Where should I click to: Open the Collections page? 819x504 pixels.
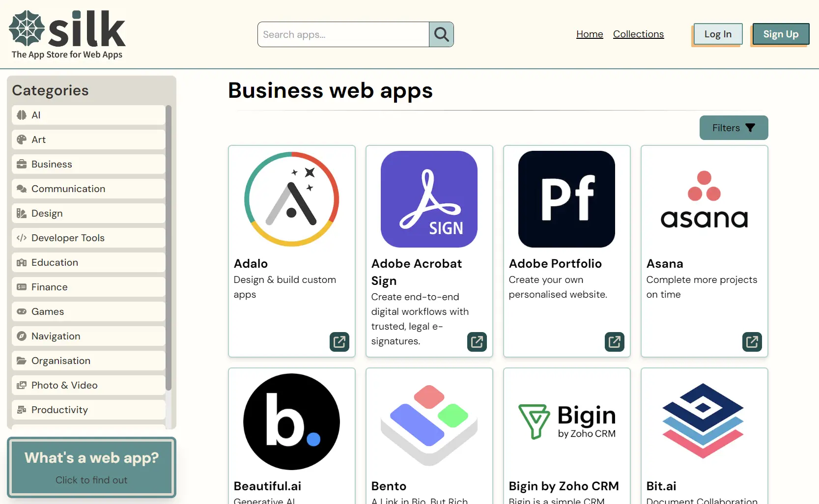[x=638, y=34]
